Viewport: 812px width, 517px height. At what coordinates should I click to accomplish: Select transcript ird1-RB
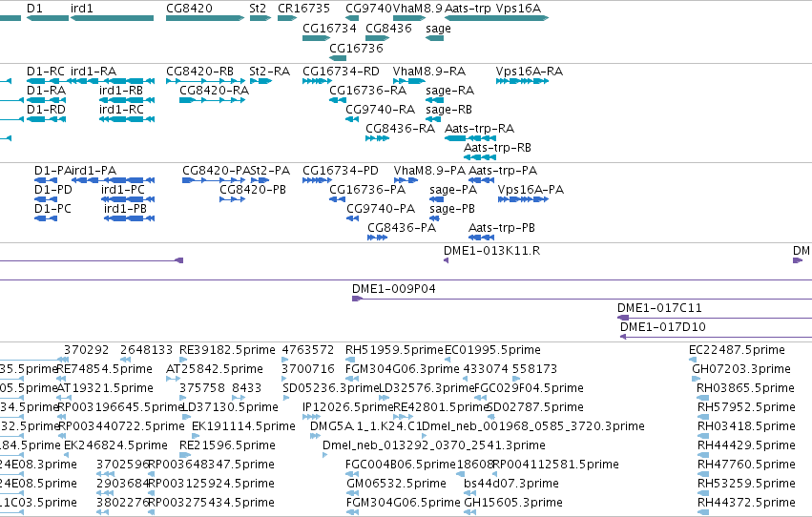[127, 100]
